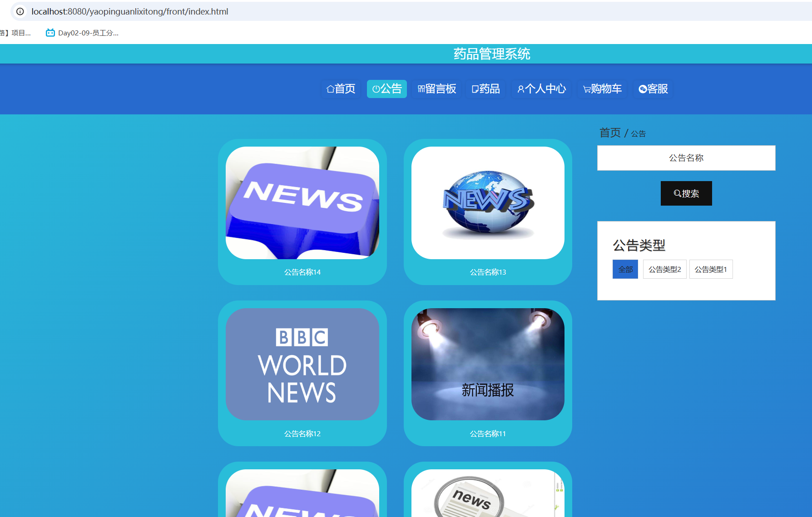The width and height of the screenshot is (812, 517).
Task: Open the 项目 bookmark
Action: [x=15, y=33]
